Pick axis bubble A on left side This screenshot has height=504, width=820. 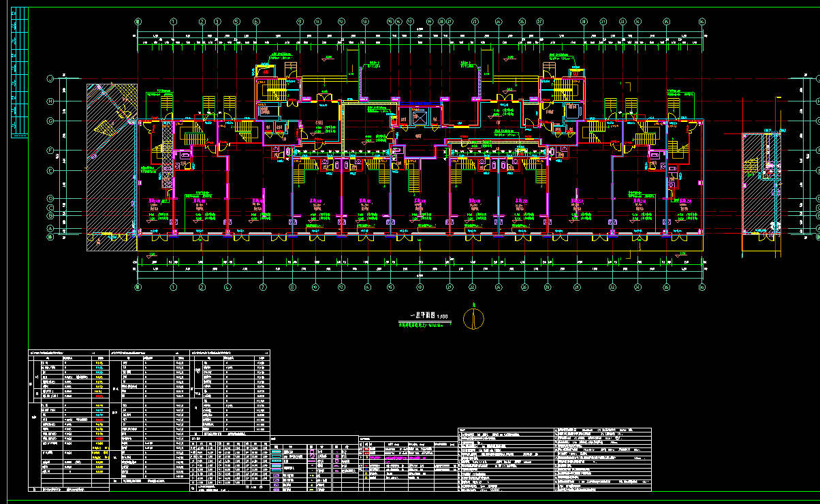click(50, 229)
